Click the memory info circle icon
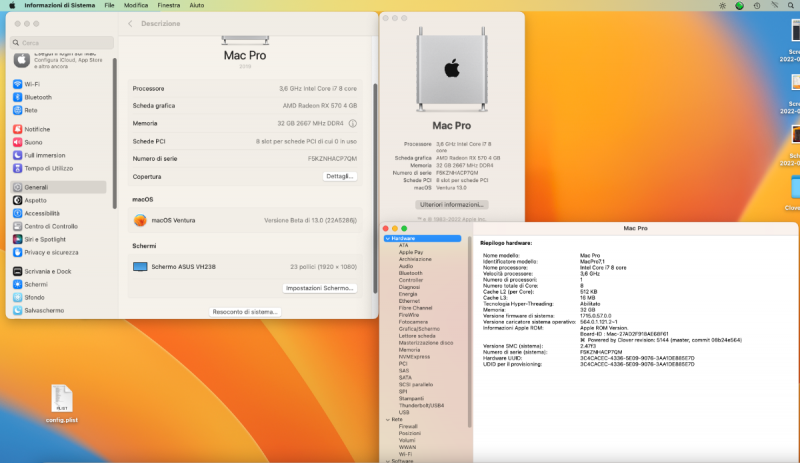 point(353,124)
